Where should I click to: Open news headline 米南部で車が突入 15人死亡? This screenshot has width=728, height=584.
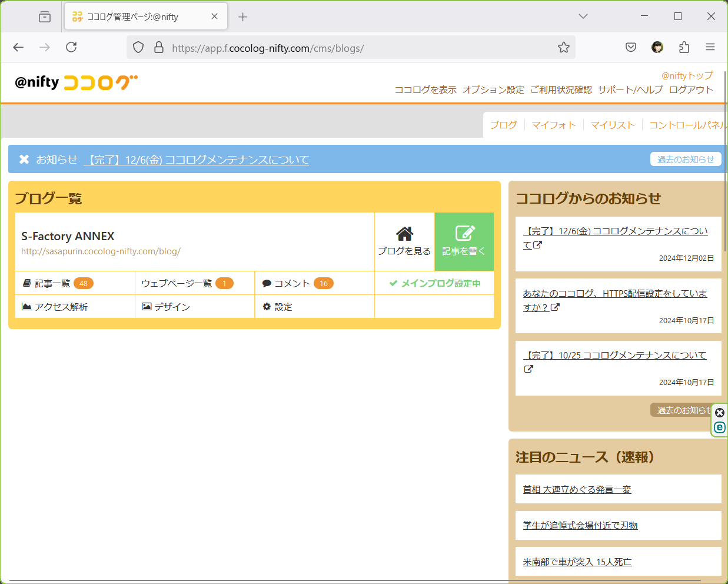pos(577,562)
